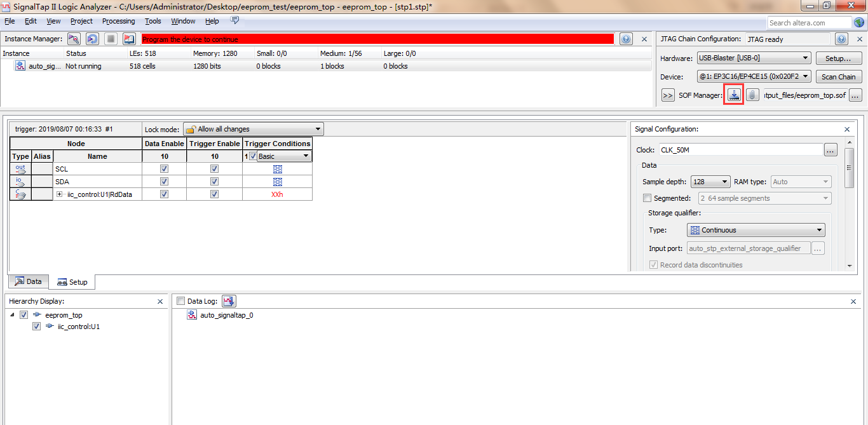868x425 pixels.
Task: Click the Search altera.com field
Action: tap(809, 22)
